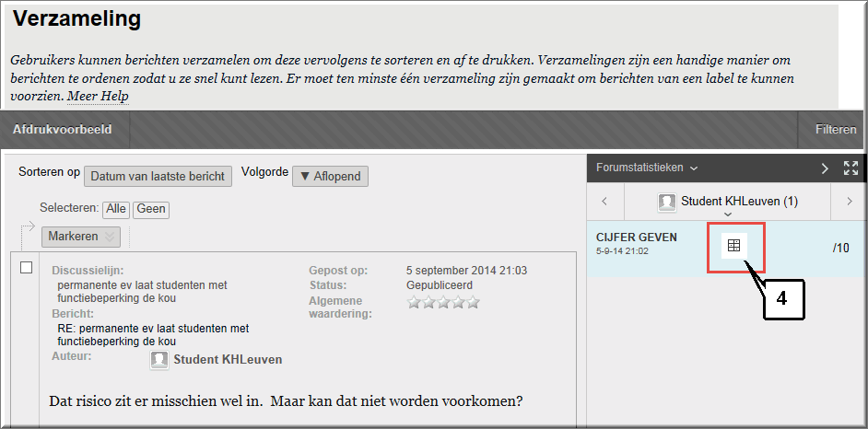Go to the previous student with the left arrow

point(604,202)
